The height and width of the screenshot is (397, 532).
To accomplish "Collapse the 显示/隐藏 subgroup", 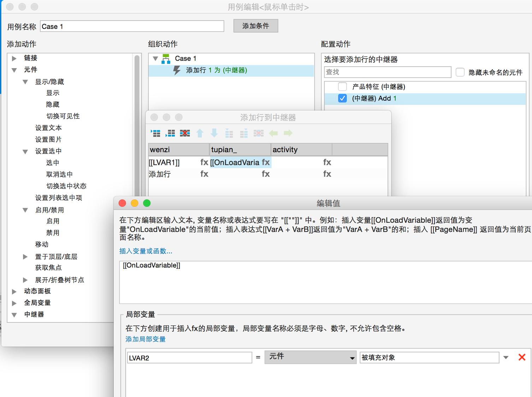I will tap(25, 82).
